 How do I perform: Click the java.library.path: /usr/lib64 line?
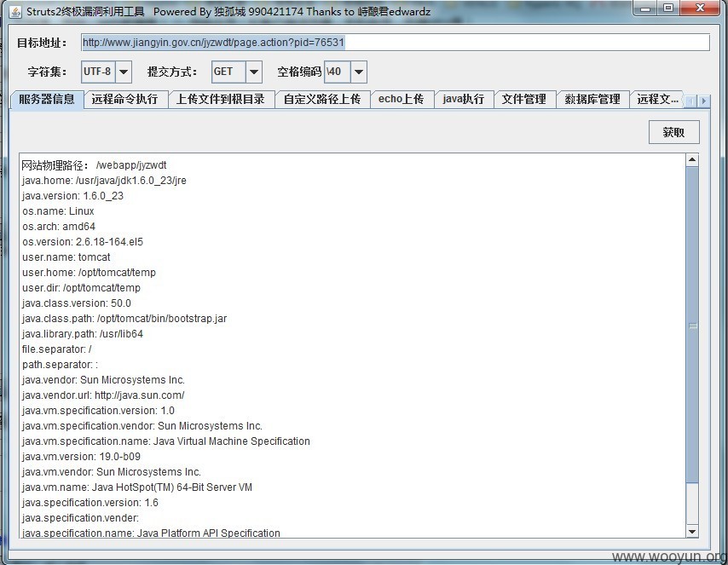(83, 334)
